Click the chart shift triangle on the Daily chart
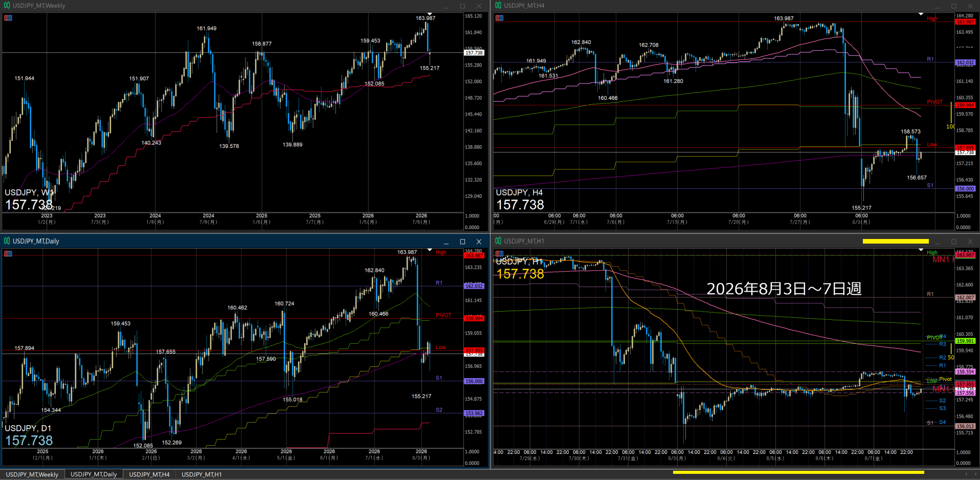Viewport: 980px width, 480px height. 430,250
